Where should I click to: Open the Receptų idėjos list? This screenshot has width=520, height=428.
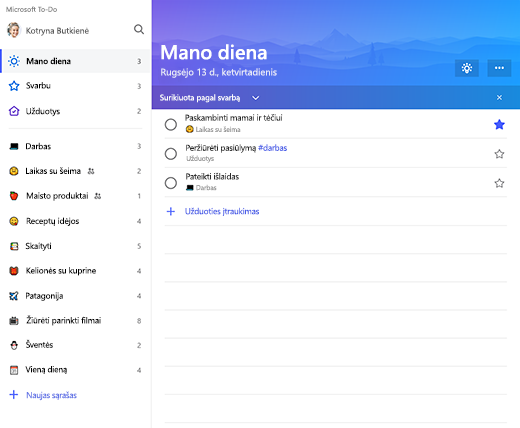tap(76, 221)
